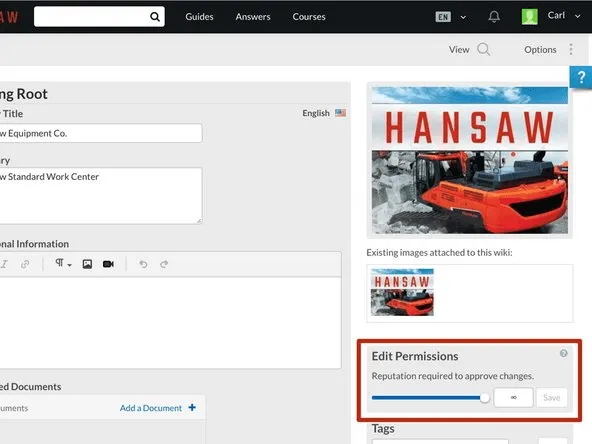Open the Answers navigation item
This screenshot has width=592, height=444.
click(253, 17)
